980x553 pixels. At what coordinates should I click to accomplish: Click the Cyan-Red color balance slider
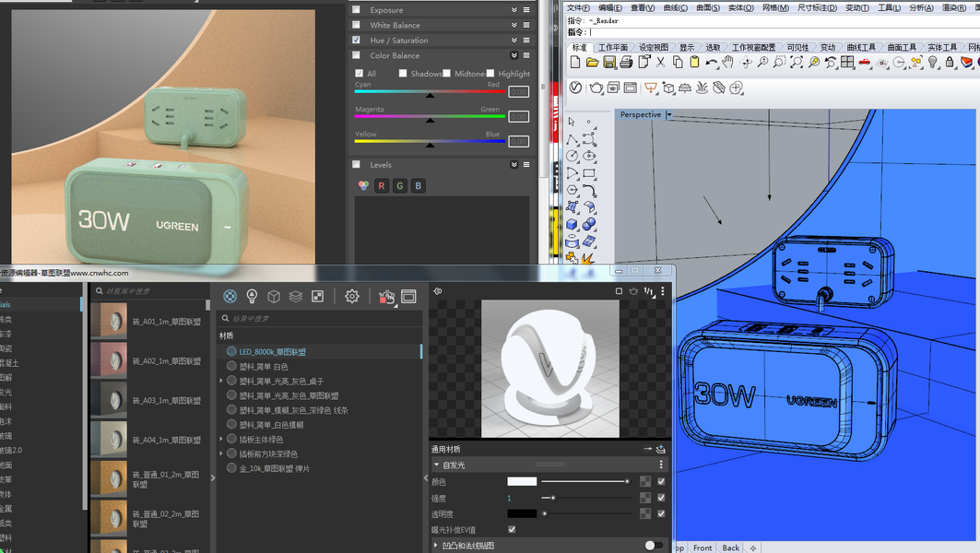[x=430, y=92]
